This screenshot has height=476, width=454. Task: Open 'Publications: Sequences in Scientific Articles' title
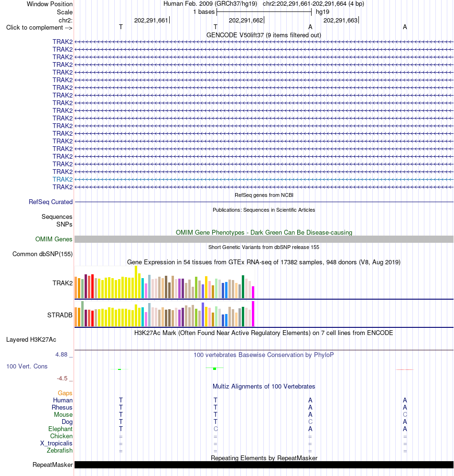pos(264,210)
